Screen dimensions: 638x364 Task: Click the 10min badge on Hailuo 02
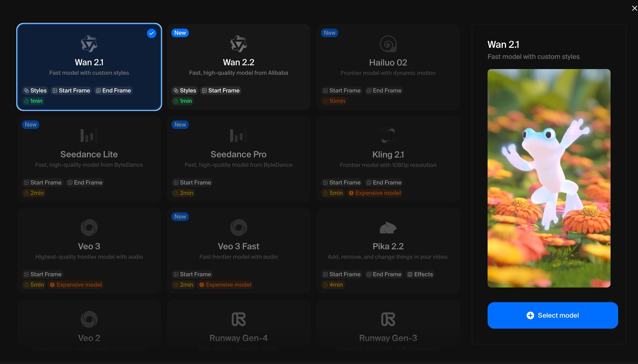[x=334, y=101]
